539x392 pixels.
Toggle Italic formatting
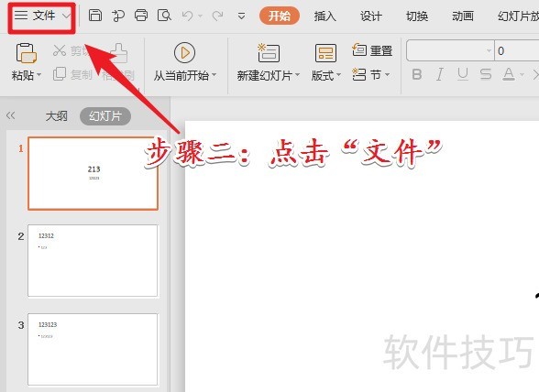point(440,74)
